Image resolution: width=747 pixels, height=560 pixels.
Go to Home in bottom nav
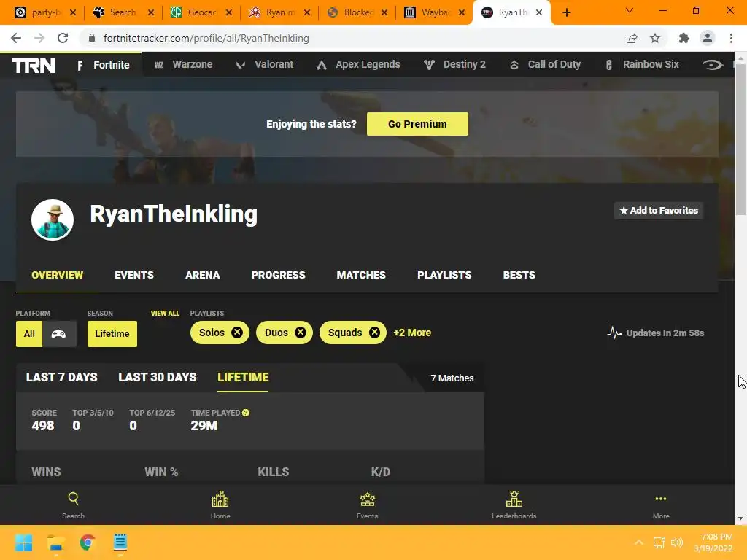220,505
